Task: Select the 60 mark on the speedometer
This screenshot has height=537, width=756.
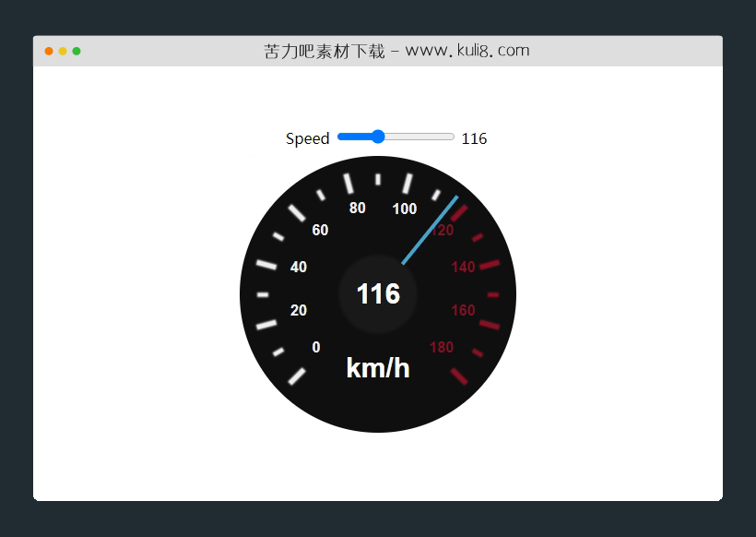Action: tap(320, 230)
